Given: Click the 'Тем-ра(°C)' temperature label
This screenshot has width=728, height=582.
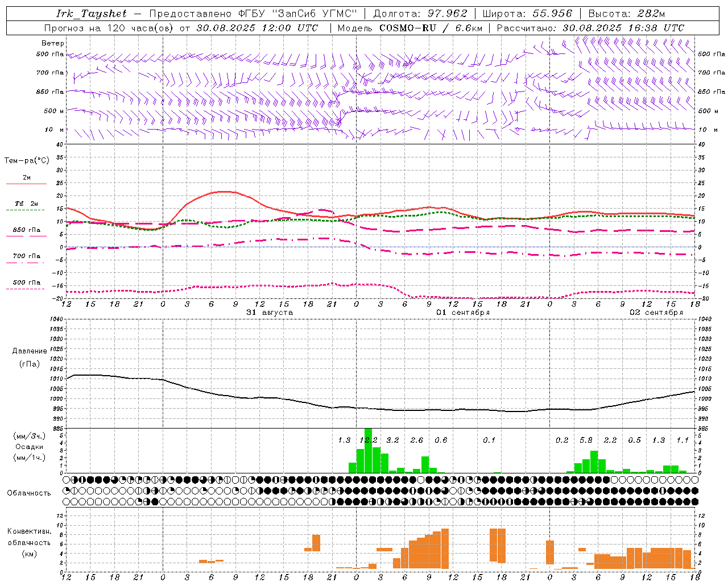Looking at the screenshot, I should pos(27,161).
